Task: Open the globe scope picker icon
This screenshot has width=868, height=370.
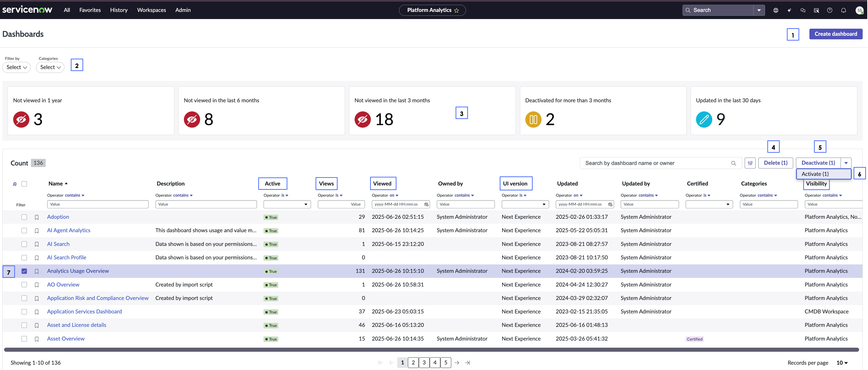Action: click(x=776, y=10)
